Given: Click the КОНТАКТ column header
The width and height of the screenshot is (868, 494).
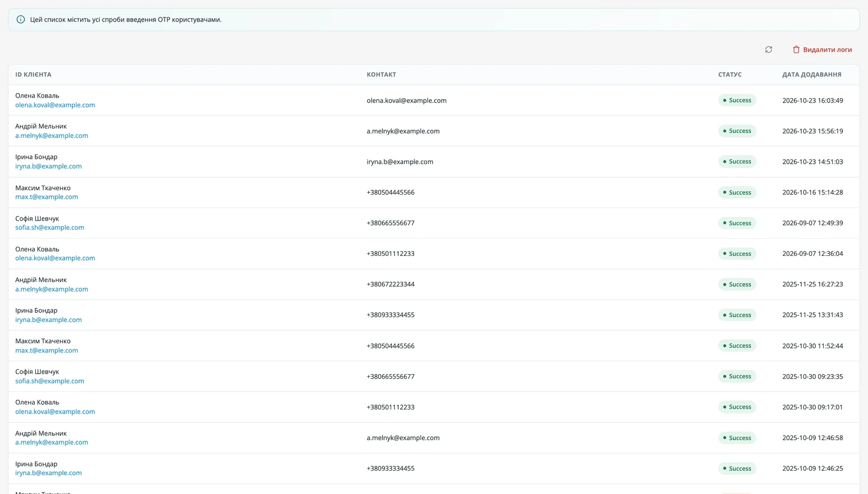Looking at the screenshot, I should click(x=381, y=75).
